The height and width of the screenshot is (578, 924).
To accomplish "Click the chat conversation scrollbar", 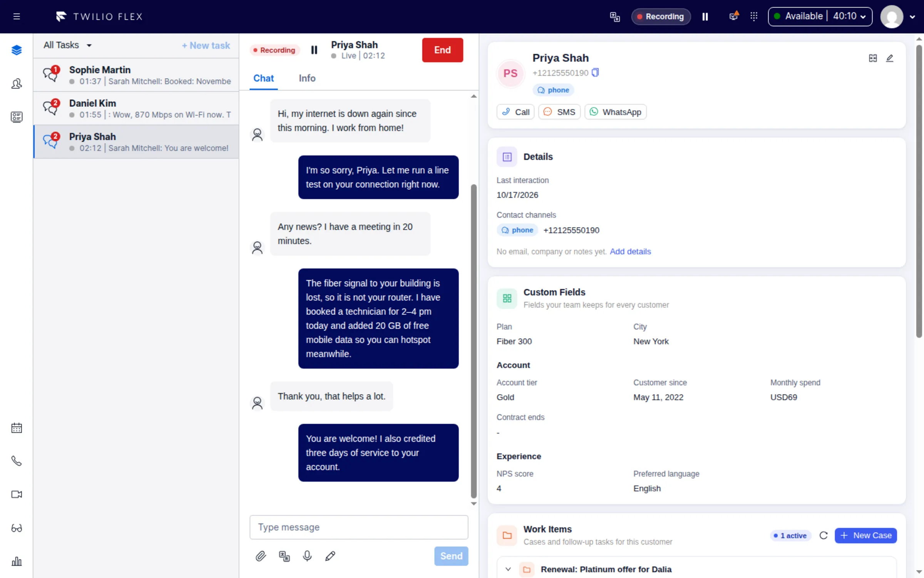I will (474, 341).
